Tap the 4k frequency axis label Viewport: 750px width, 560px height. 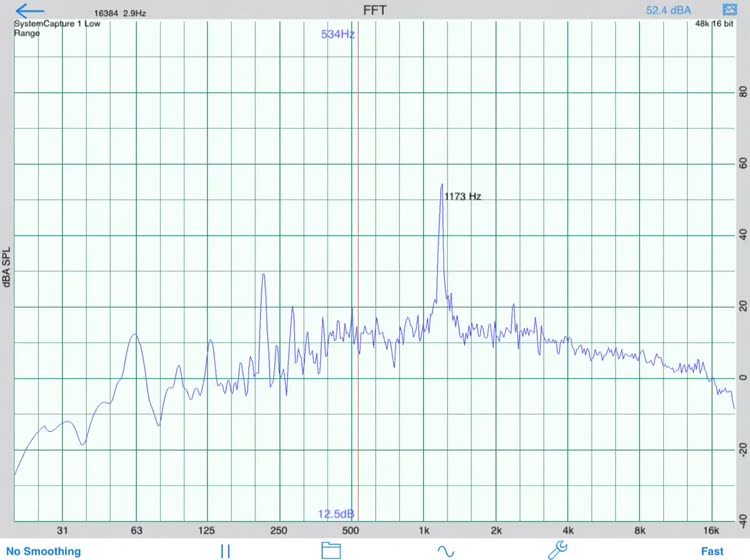pos(568,530)
